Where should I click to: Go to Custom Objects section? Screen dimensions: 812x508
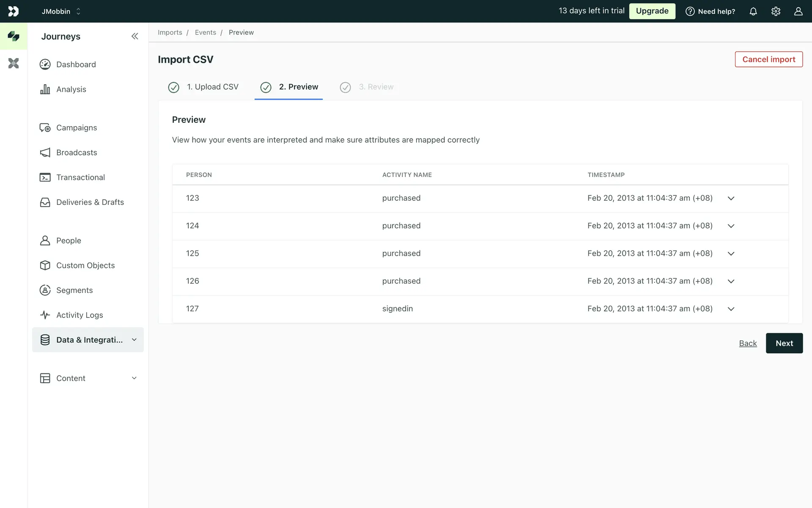coord(85,265)
